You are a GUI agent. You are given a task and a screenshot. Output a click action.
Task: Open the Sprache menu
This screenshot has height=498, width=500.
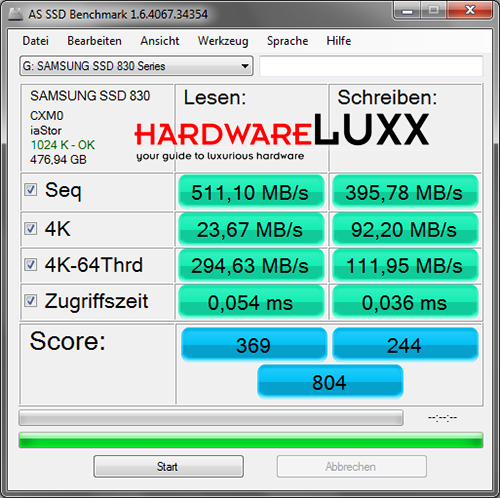click(287, 41)
